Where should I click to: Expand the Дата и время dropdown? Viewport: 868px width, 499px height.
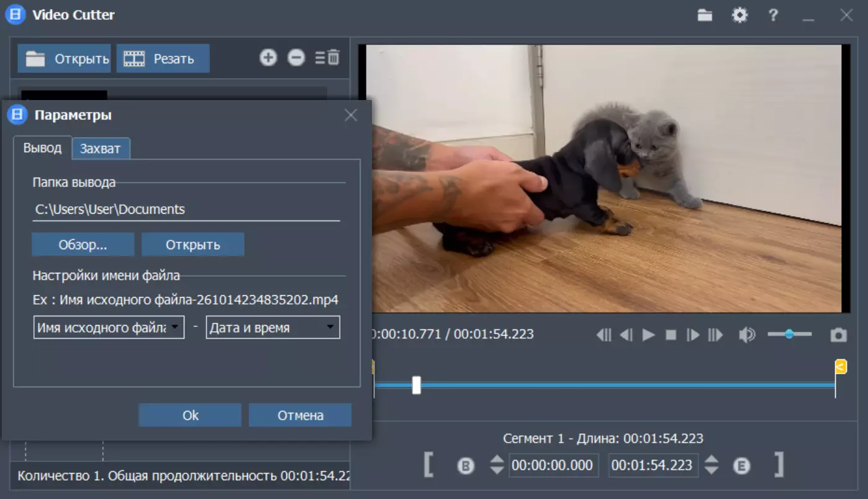click(x=273, y=327)
